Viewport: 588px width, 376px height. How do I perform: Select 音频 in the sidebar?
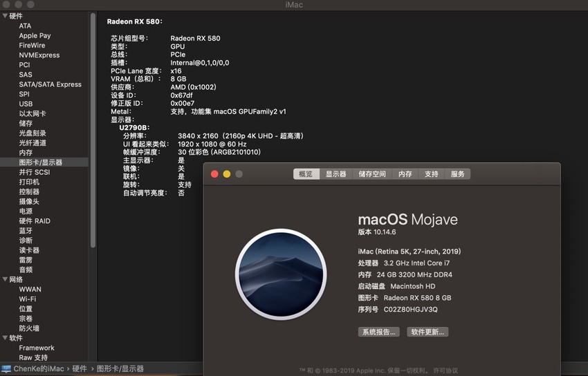26,270
